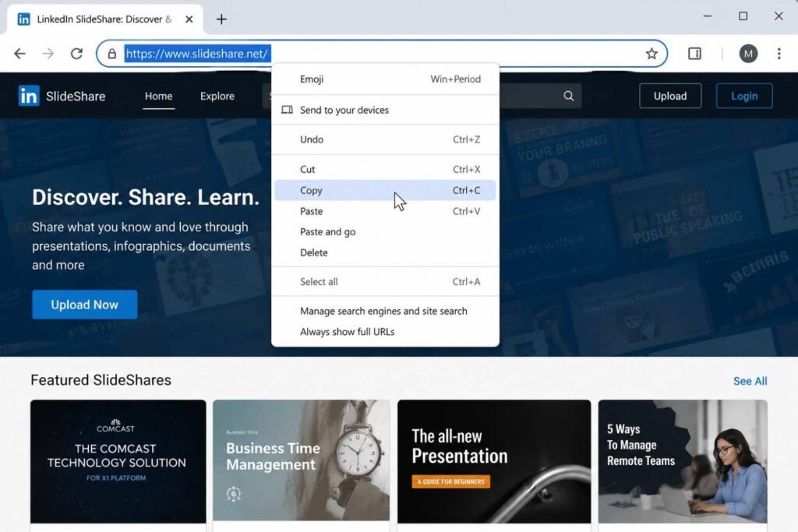Click the Featured SlideShares heading

click(x=101, y=380)
